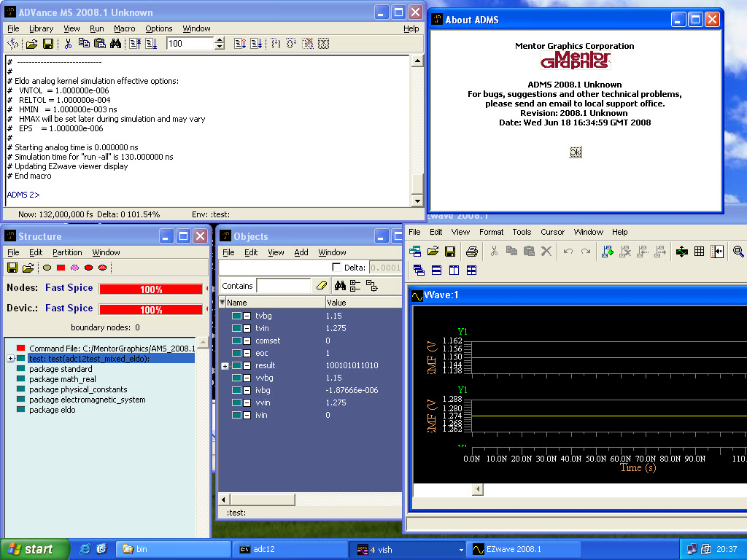
Task: Toggle the box next to ivin signal
Action: click(247, 415)
